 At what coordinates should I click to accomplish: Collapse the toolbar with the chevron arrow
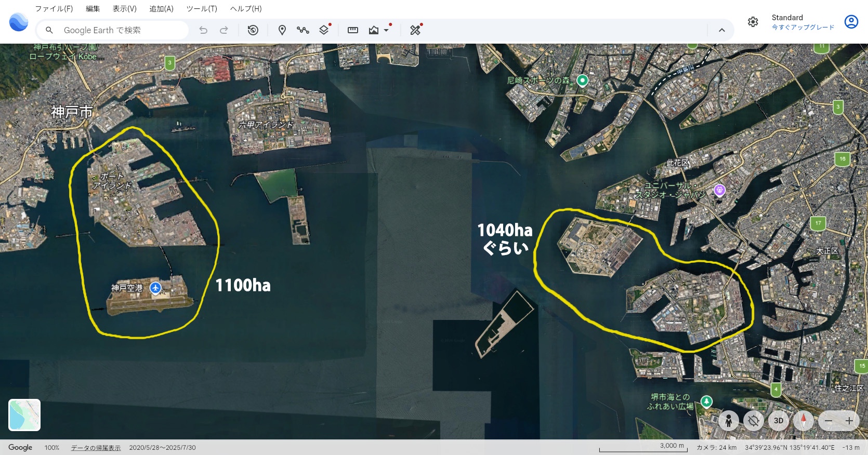721,30
